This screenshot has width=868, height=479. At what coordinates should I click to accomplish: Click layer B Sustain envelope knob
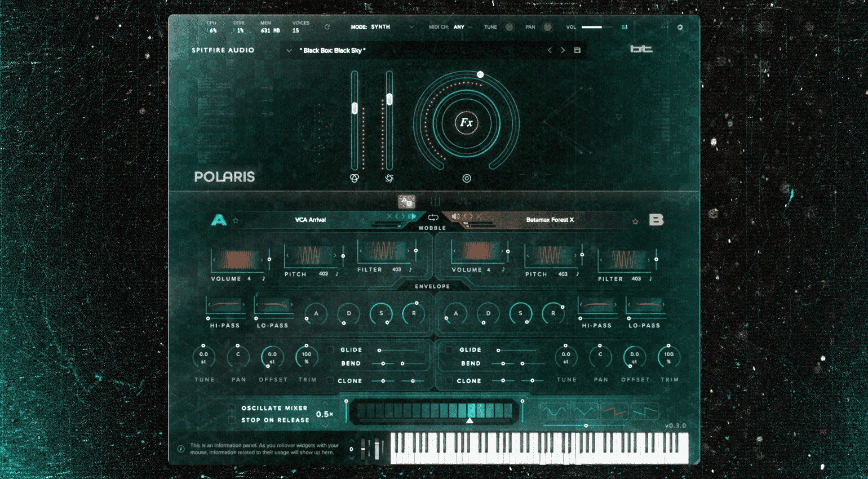pos(520,313)
